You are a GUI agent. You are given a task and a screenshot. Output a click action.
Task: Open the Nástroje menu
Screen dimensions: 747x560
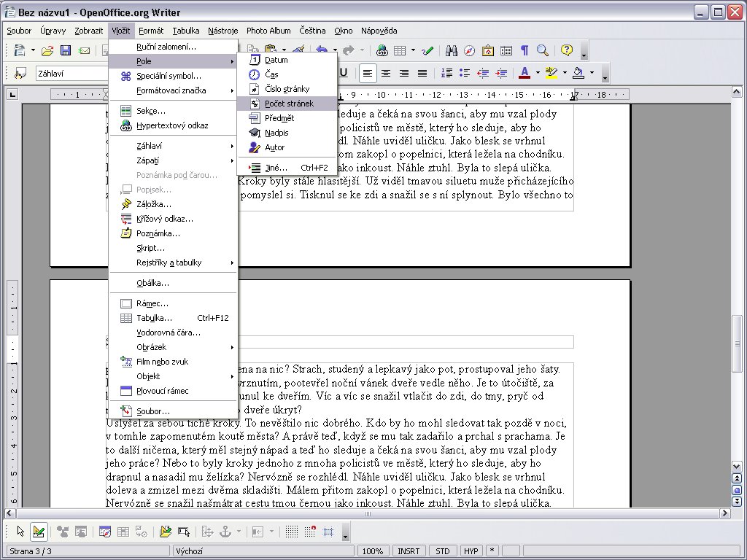point(223,31)
